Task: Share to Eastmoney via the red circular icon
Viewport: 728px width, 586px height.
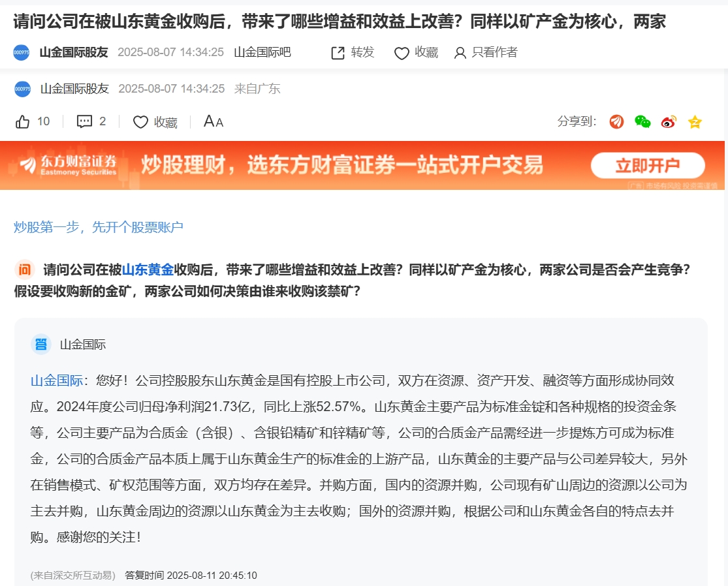Action: tap(616, 121)
